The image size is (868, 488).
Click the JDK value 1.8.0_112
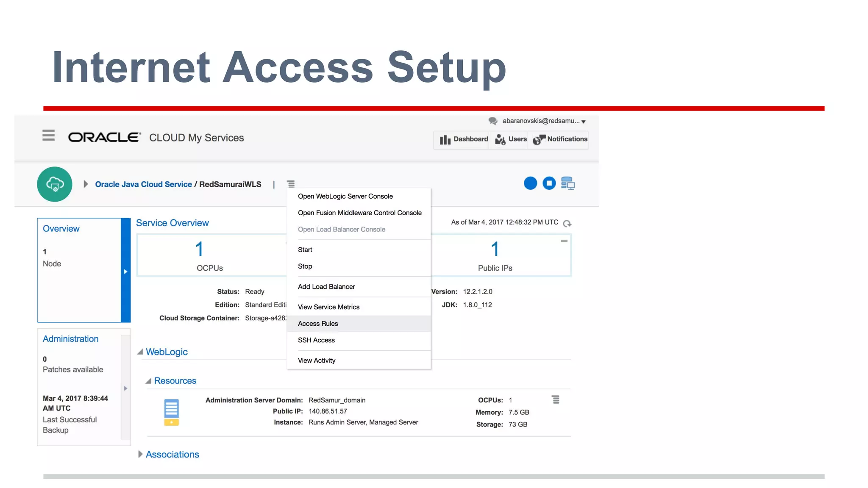pos(477,305)
